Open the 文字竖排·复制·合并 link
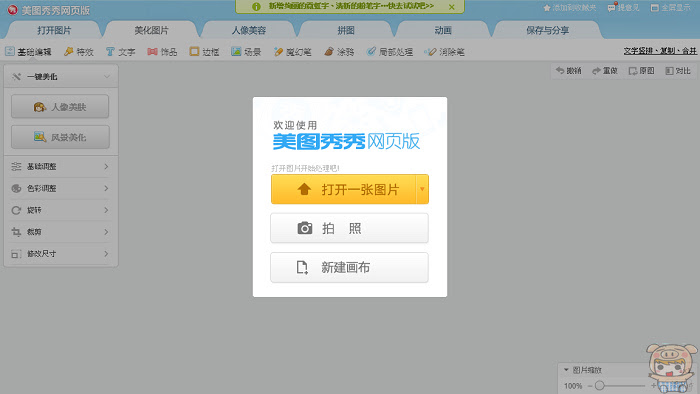This screenshot has width=700, height=394. pyautogui.click(x=660, y=51)
